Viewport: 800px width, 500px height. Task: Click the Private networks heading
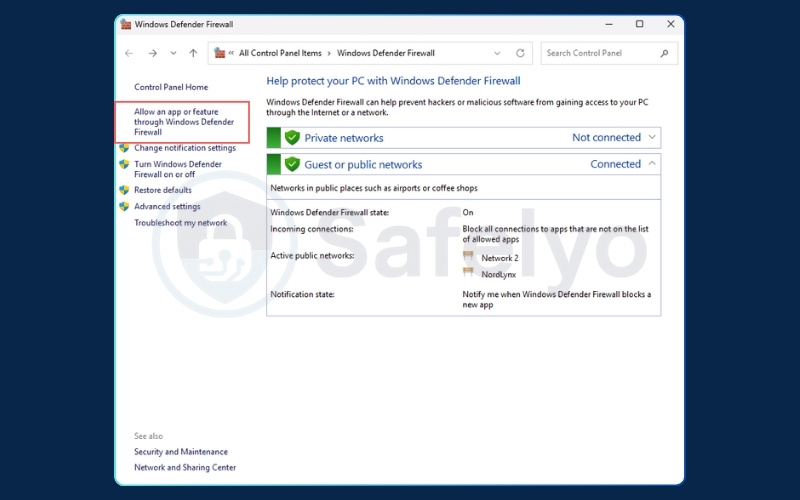(x=344, y=138)
